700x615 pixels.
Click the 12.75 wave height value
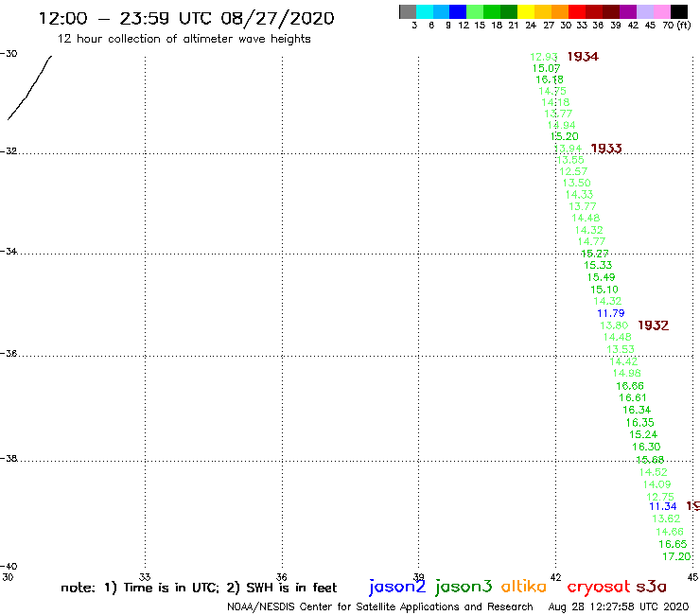[x=660, y=497]
